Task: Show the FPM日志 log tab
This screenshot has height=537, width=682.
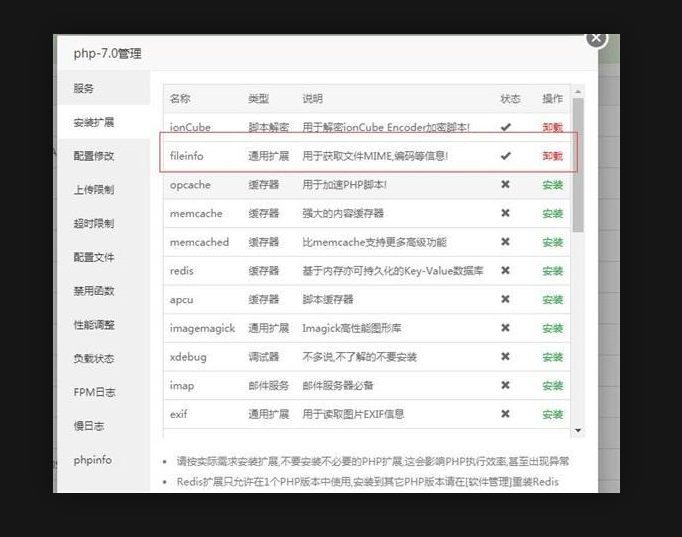Action: tap(94, 392)
